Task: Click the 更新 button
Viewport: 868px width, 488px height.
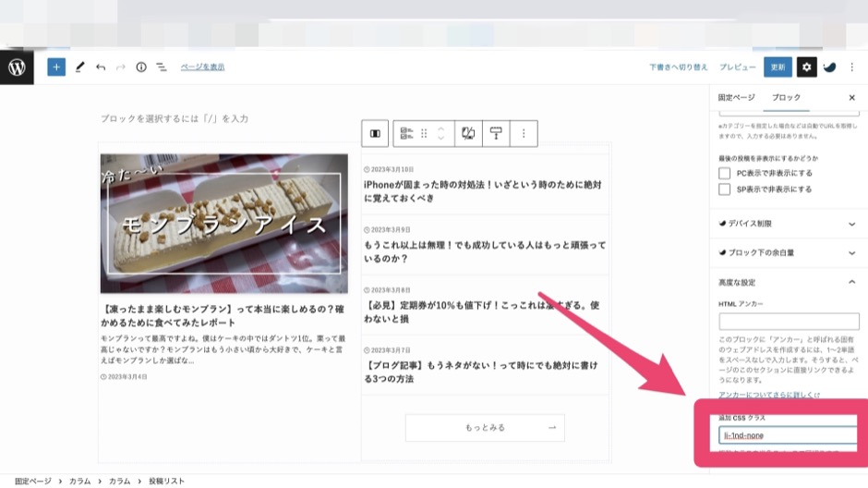Action: coord(778,67)
